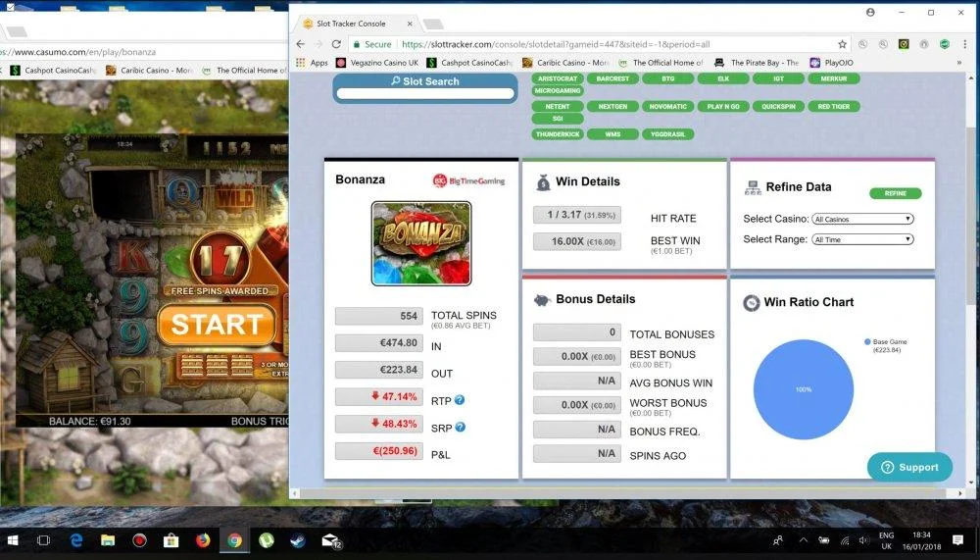Close the Slot Tracker Console tab
980x560 pixels.
point(410,24)
